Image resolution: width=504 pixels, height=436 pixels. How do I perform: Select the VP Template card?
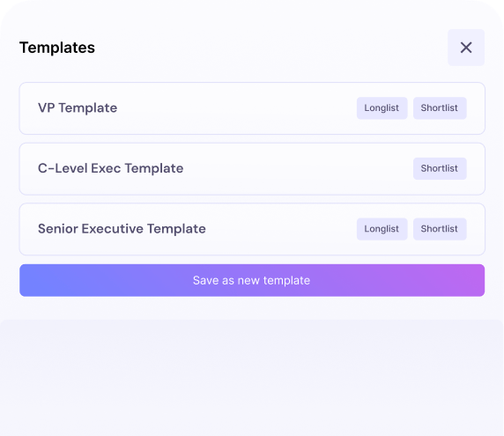pyautogui.click(x=252, y=108)
